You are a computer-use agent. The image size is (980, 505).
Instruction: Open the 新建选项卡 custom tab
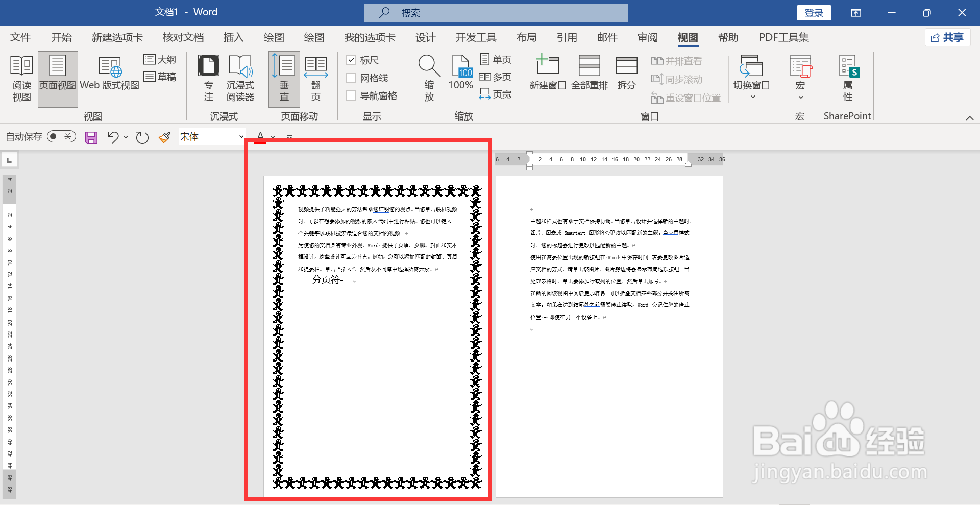[x=117, y=37]
